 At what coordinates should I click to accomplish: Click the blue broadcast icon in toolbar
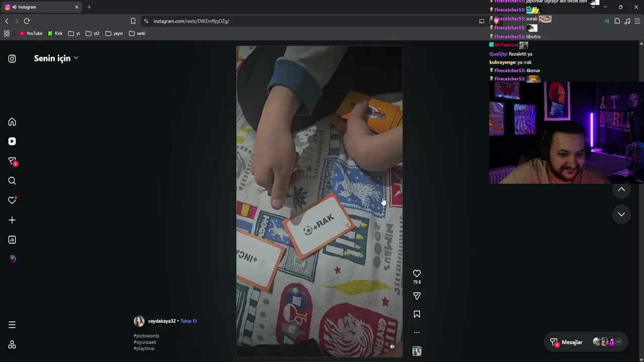(607, 21)
